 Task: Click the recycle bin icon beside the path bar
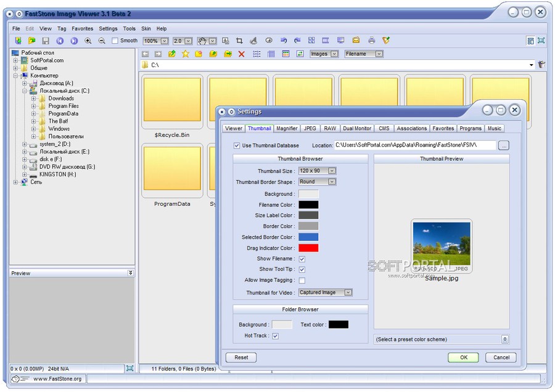541,64
